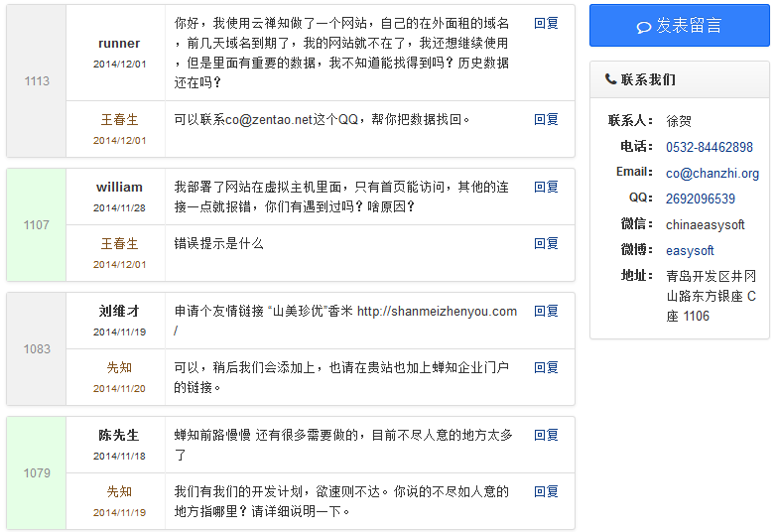Screen dimensions: 776x532
Task: Click the contact name 徐贺
Action: [x=679, y=121]
